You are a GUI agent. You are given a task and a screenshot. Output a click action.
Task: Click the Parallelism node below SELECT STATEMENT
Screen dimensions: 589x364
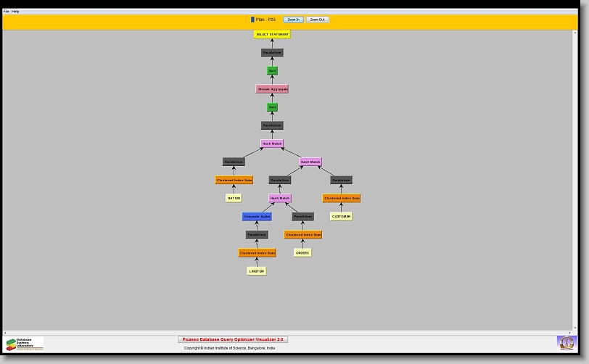(x=272, y=53)
